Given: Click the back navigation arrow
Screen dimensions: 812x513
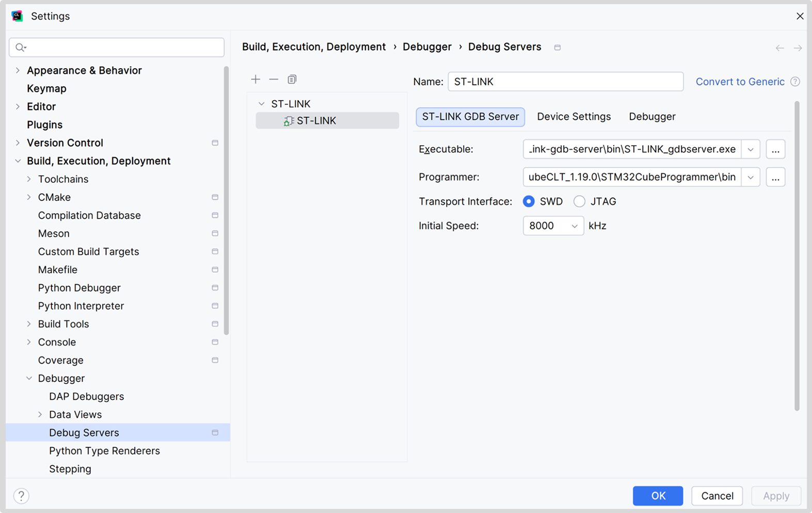Looking at the screenshot, I should 779,48.
